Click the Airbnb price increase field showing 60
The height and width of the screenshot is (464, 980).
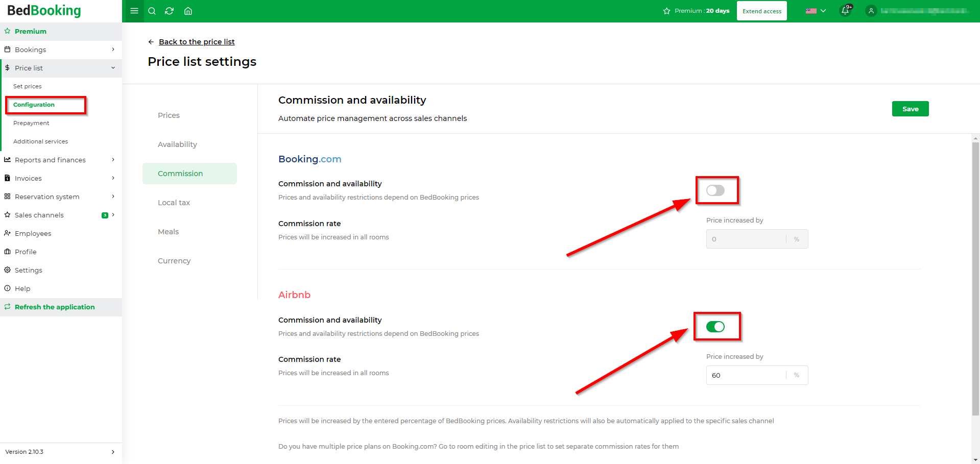tap(757, 375)
